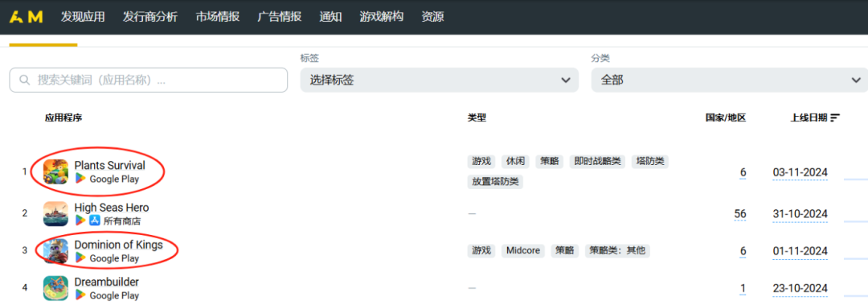
Task: Click country count 56 for High Seas Hero
Action: coord(740,214)
